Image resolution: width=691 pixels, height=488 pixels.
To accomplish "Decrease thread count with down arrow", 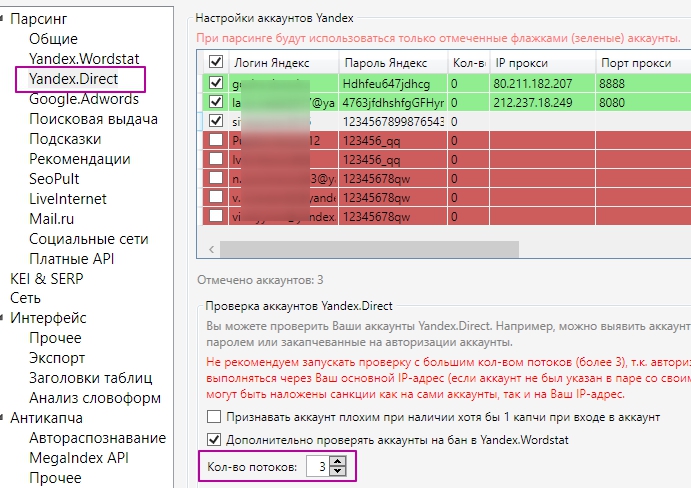I will click(337, 471).
